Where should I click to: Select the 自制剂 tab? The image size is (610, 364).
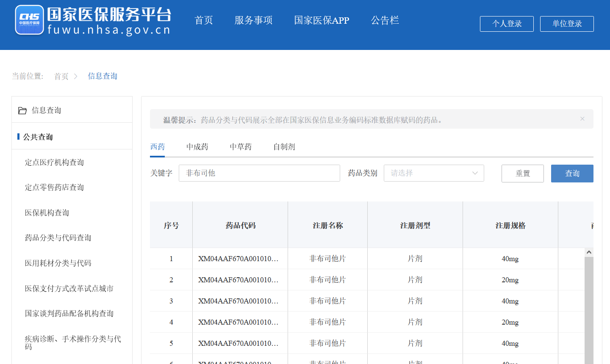(x=284, y=147)
